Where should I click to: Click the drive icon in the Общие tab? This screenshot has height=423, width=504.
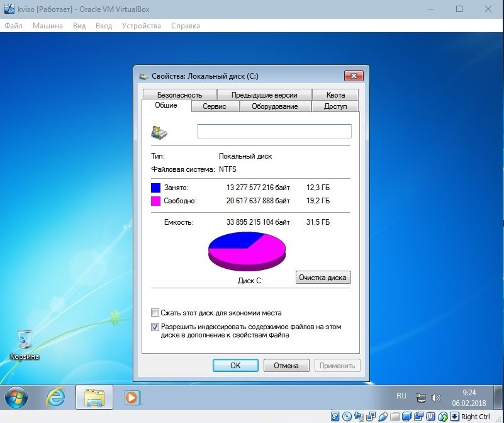159,132
